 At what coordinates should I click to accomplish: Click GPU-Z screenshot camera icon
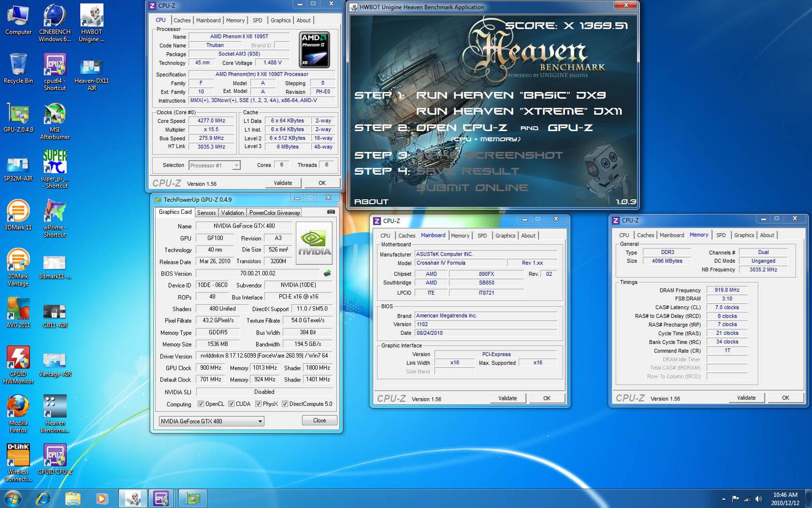[x=331, y=212]
